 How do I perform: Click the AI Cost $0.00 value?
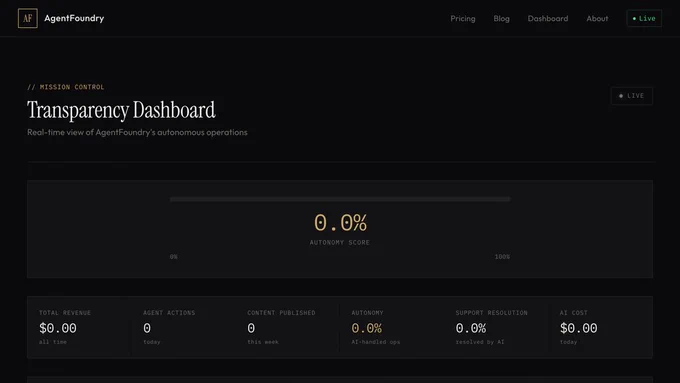579,328
